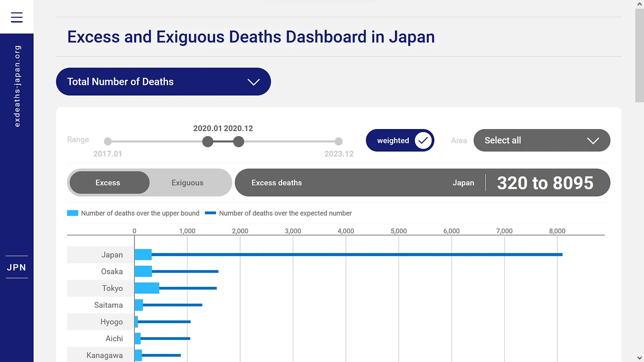Click the 8,000 axis label
This screenshot has width=644, height=362.
coord(557,231)
